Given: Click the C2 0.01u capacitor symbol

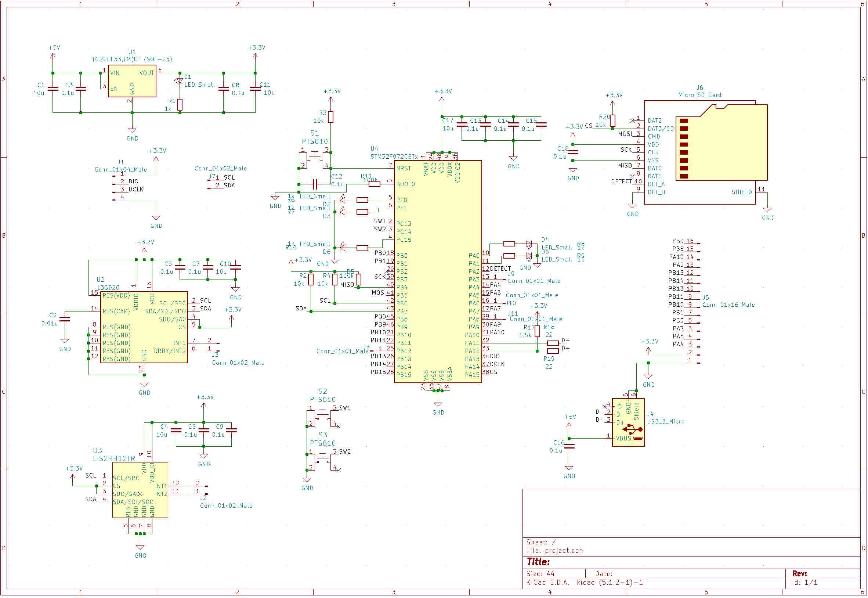Looking at the screenshot, I should (x=65, y=320).
